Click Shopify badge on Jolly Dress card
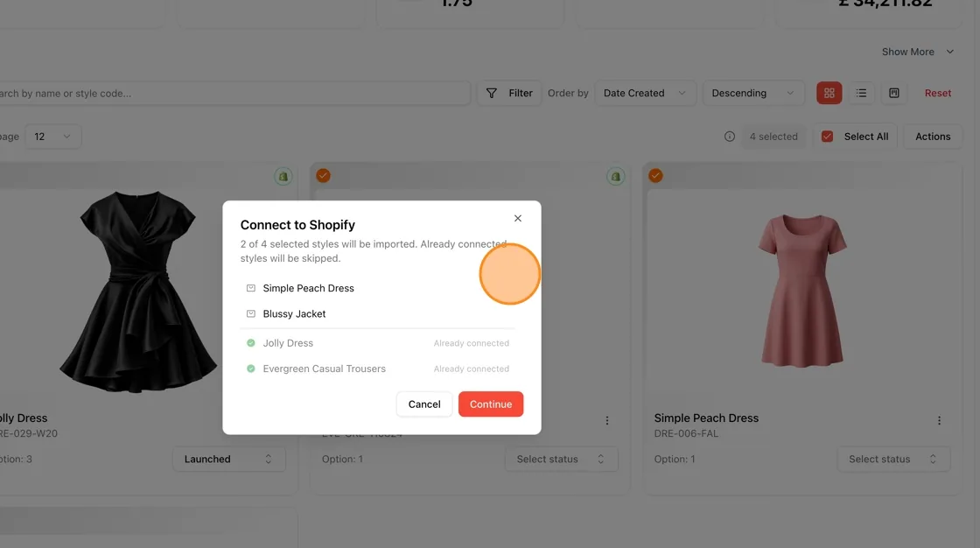The height and width of the screenshot is (548, 980). click(283, 177)
